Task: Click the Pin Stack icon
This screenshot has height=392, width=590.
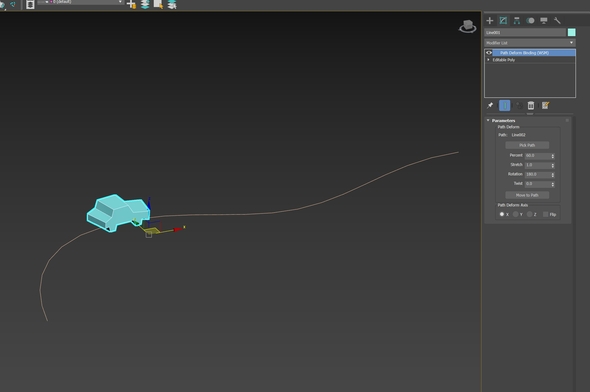Action: pos(490,105)
